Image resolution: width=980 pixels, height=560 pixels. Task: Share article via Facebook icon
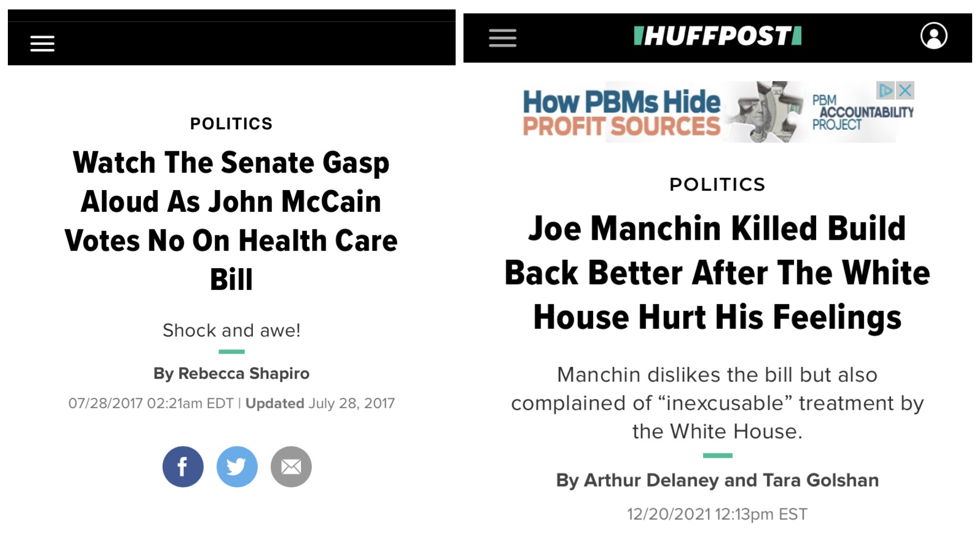pos(183,466)
